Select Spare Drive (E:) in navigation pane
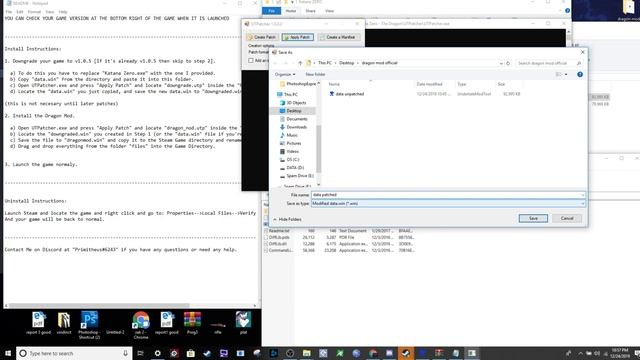The width and height of the screenshot is (640, 360). click(x=296, y=176)
